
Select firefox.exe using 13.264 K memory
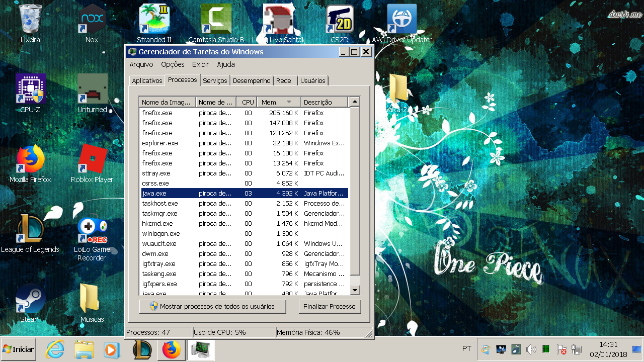click(x=244, y=163)
